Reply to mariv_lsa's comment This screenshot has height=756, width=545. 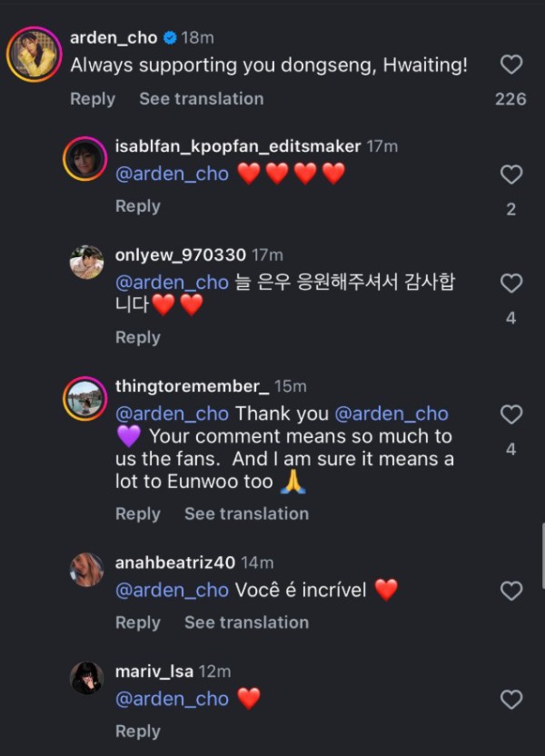tap(138, 731)
